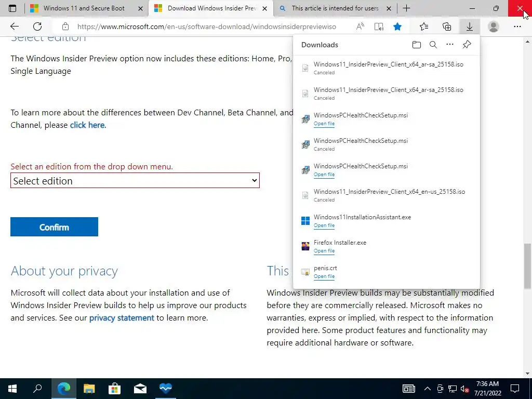Viewport: 532px width, 399px height.
Task: Open File Explorer from taskbar
Action: pos(89,389)
